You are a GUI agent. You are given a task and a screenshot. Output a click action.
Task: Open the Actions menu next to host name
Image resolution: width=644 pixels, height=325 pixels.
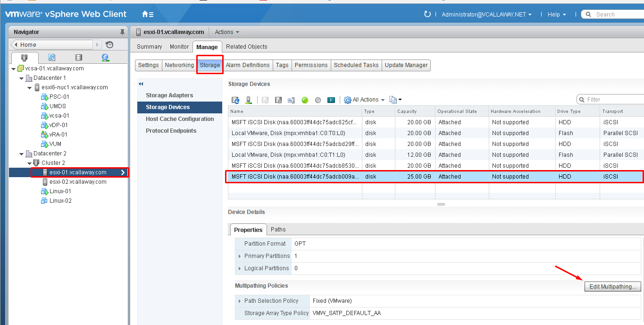[227, 32]
